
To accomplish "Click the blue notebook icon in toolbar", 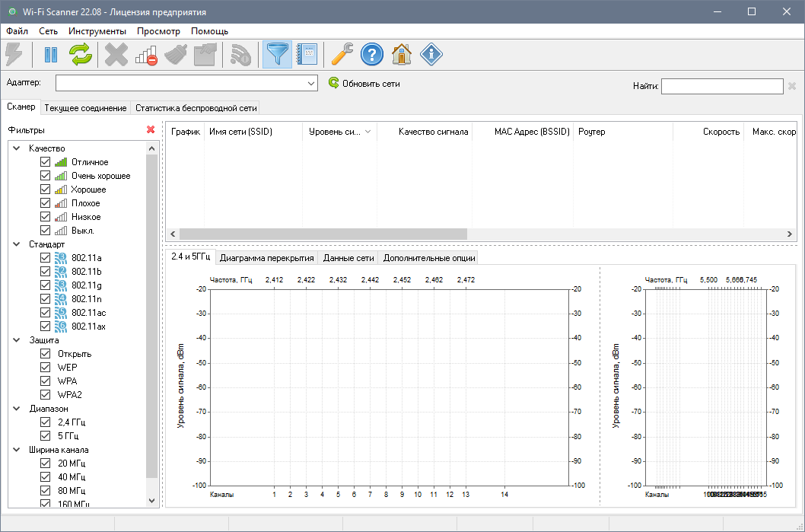I will pyautogui.click(x=307, y=54).
